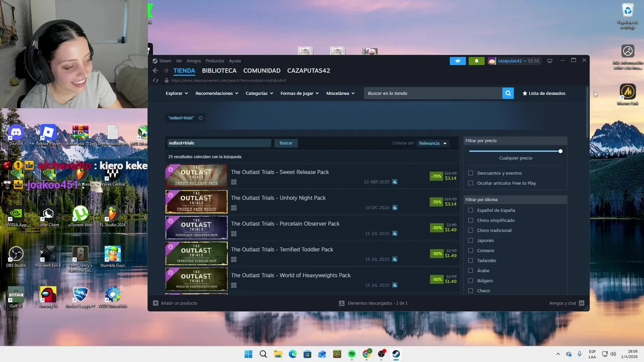This screenshot has height=362, width=644.
Task: Open the Amigos menu
Action: [x=194, y=61]
